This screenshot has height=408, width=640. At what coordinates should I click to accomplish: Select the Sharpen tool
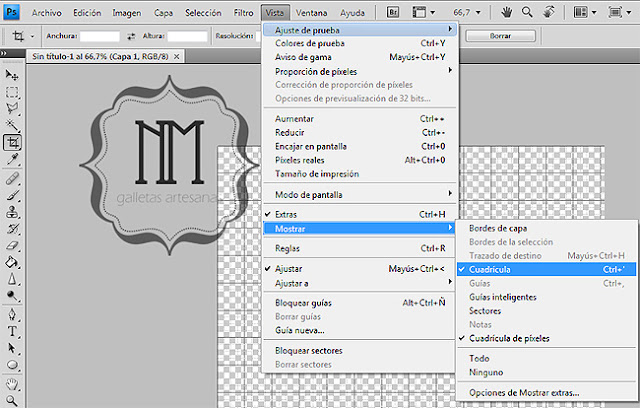12,279
